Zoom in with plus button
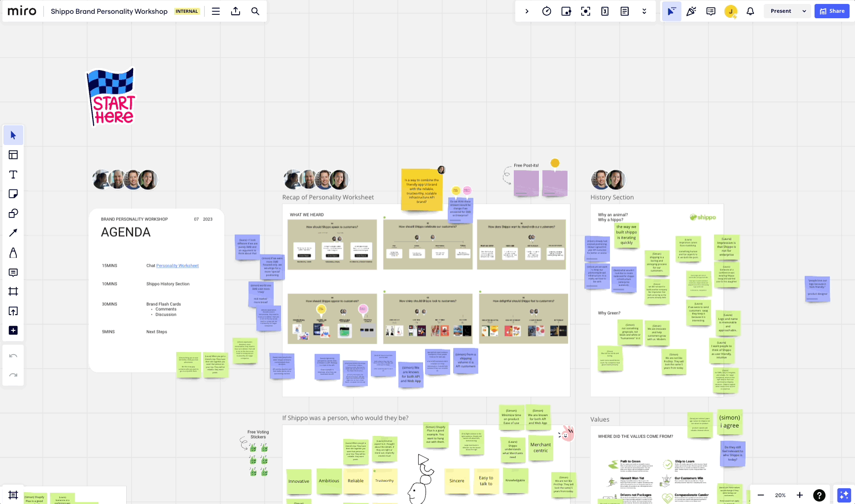The height and width of the screenshot is (504, 855). point(800,495)
